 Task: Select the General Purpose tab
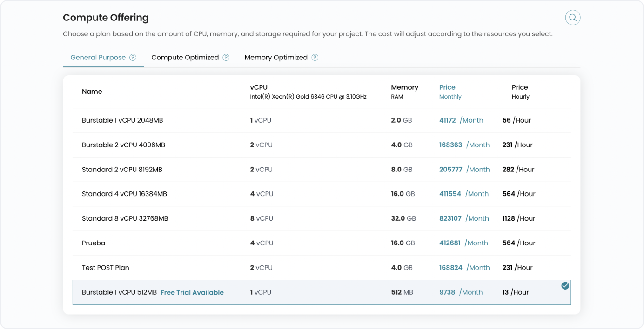click(98, 58)
